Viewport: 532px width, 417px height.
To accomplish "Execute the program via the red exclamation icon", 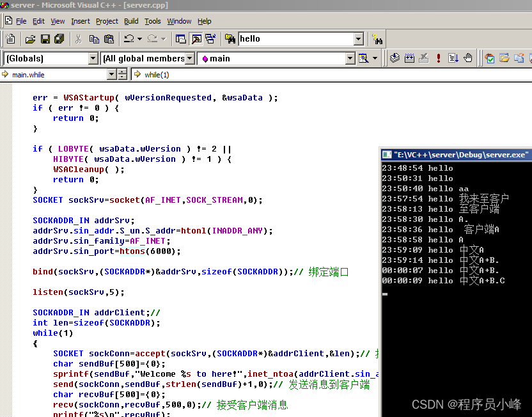I will pos(438,58).
